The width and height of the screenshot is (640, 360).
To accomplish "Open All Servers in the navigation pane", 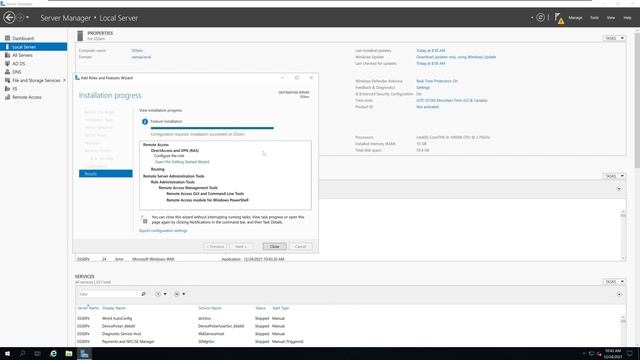I will coord(22,55).
